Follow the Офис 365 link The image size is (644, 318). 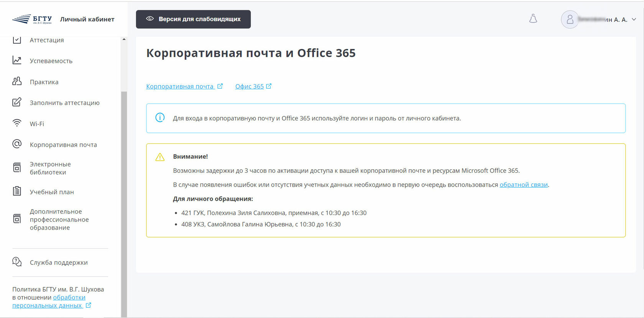[250, 86]
